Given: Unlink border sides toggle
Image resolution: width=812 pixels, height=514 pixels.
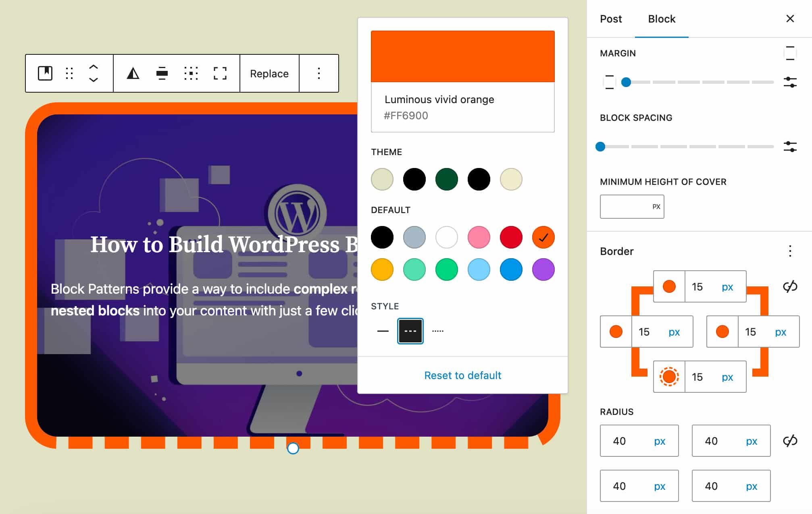Looking at the screenshot, I should pyautogui.click(x=790, y=286).
